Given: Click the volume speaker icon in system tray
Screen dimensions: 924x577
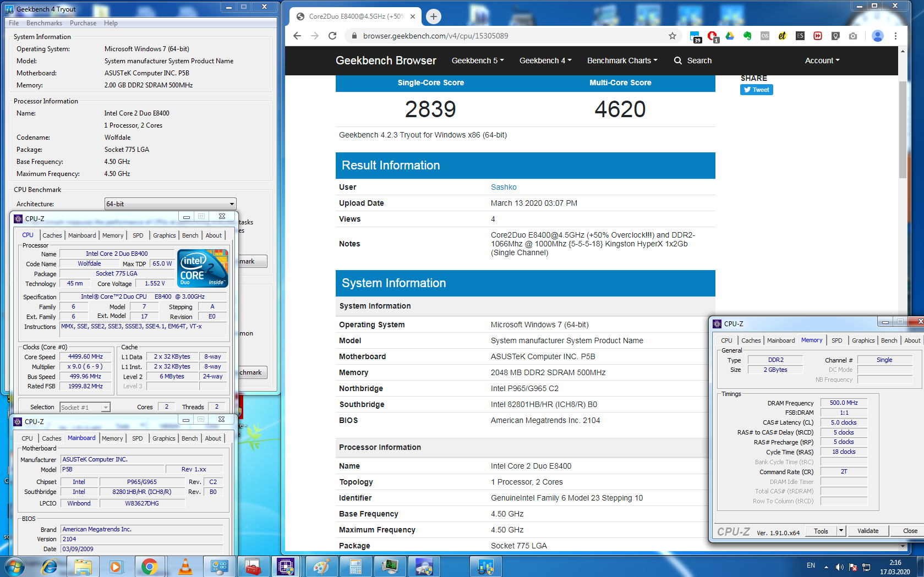Looking at the screenshot, I should click(839, 567).
